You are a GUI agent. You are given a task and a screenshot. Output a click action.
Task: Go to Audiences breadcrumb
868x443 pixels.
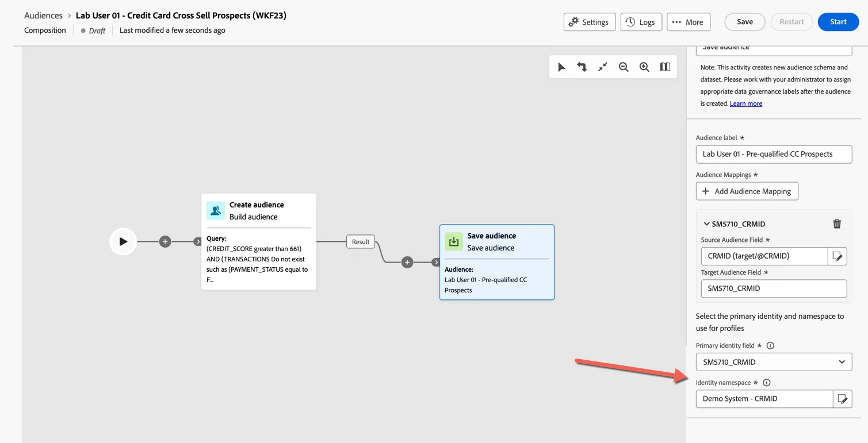pyautogui.click(x=43, y=16)
